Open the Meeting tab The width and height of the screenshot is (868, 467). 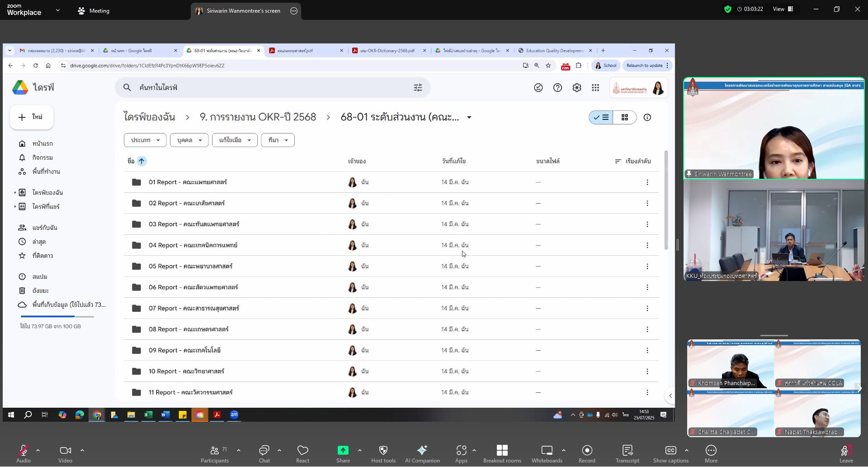94,11
